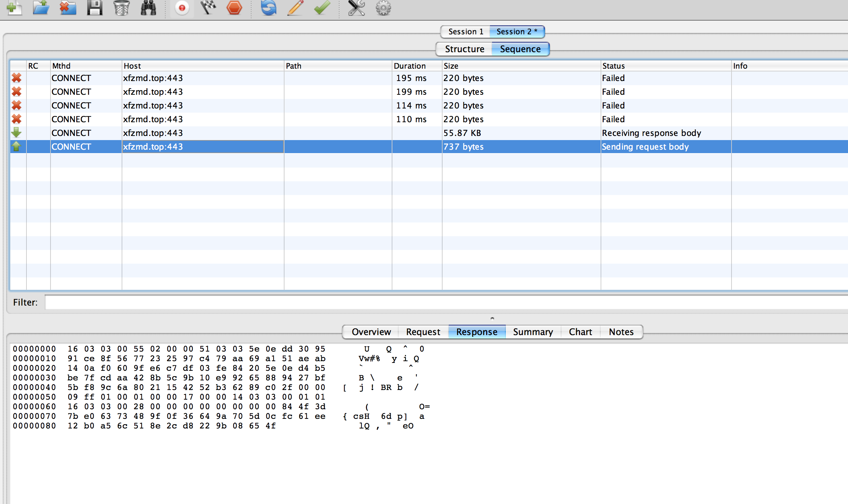Save session using floppy disk icon

[94, 8]
